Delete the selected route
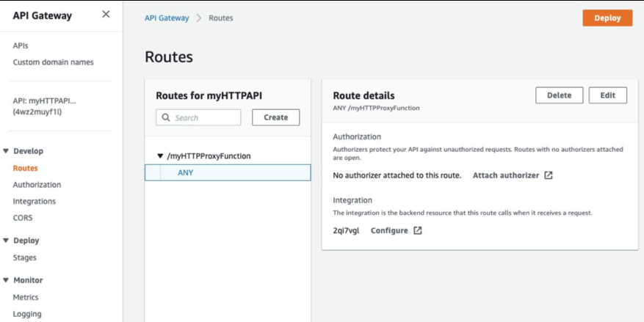The height and width of the screenshot is (322, 644). [x=559, y=95]
